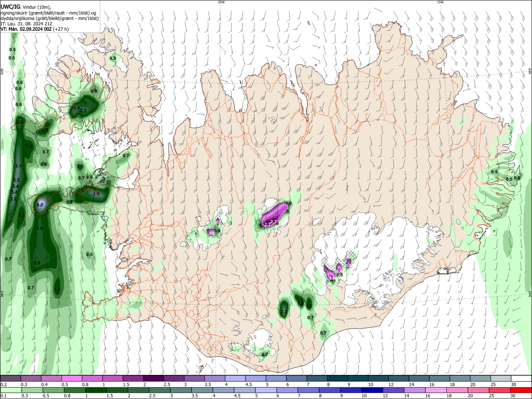Click the 1.0 value beside the purple snow area
This screenshot has height=399, width=532.
tap(289, 203)
